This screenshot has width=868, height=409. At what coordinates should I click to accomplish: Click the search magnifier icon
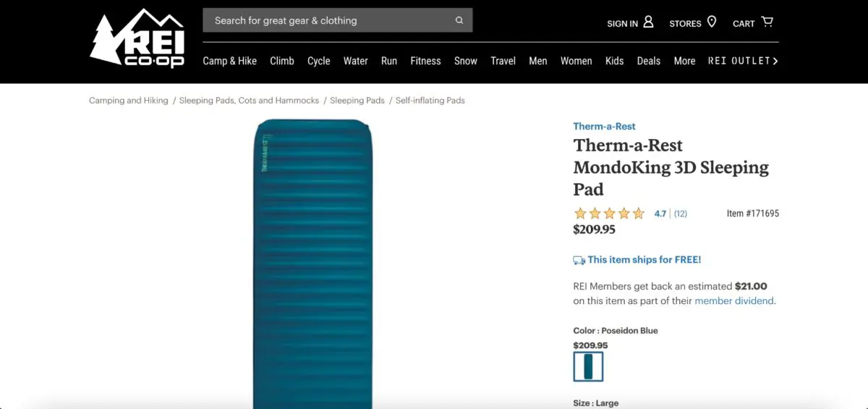(459, 20)
